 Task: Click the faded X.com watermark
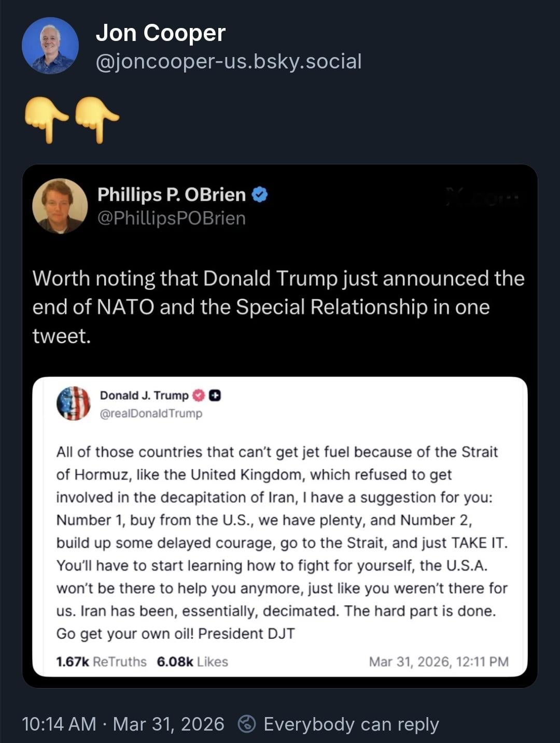[482, 198]
